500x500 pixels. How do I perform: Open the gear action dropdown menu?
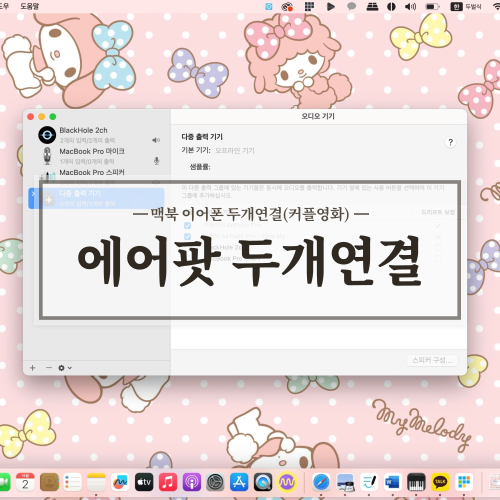point(65,368)
